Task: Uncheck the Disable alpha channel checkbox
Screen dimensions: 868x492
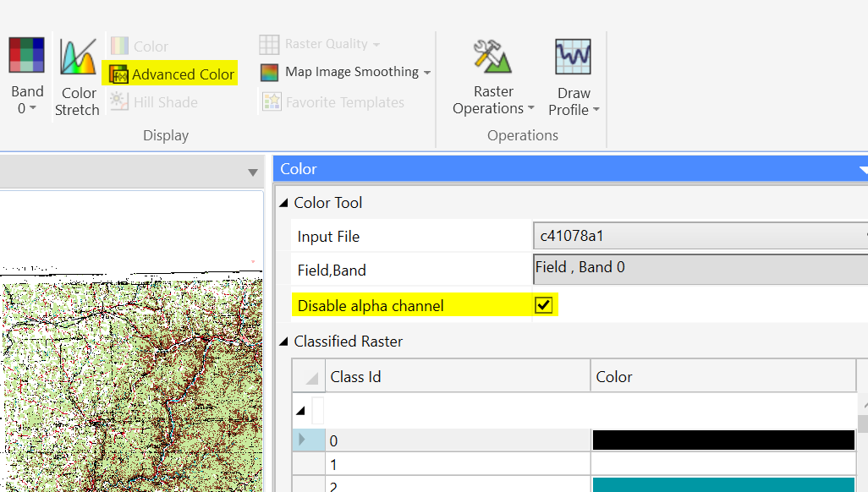Action: 544,304
